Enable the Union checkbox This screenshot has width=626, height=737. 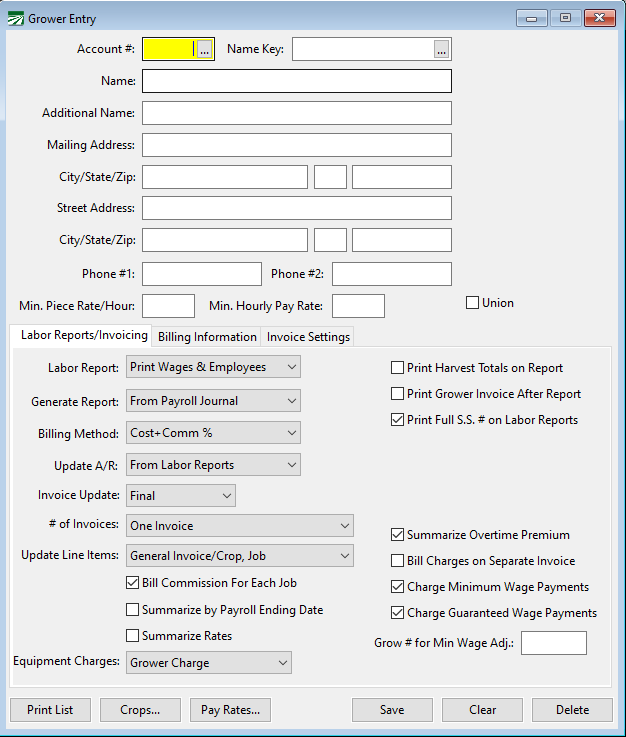473,303
